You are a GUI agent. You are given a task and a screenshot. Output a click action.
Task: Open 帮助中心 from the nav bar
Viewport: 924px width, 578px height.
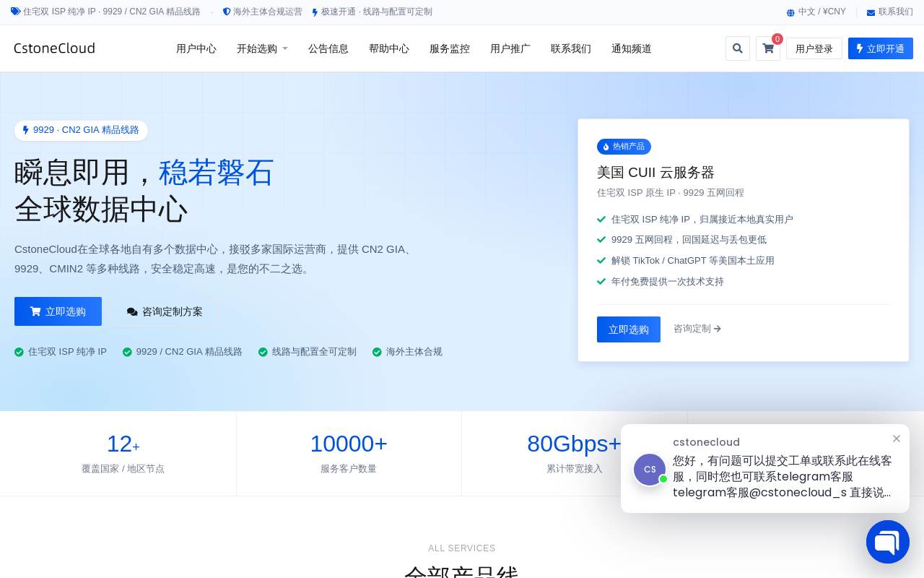click(x=389, y=48)
